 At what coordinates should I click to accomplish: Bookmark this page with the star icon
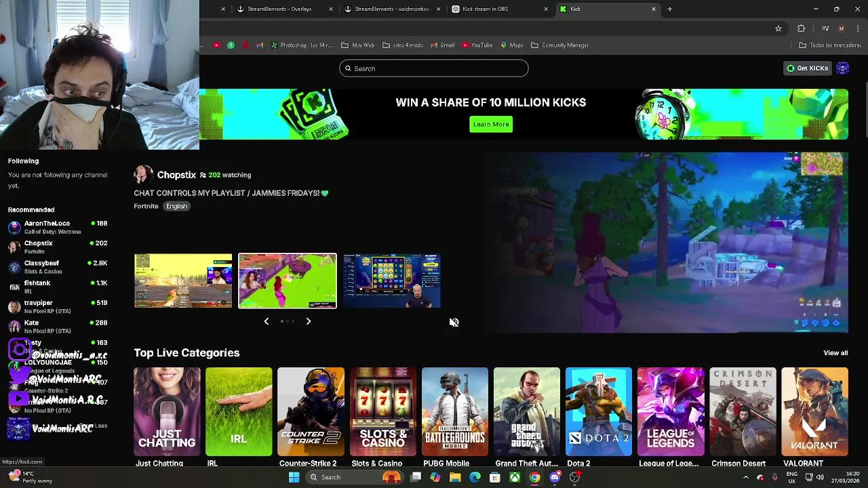click(x=778, y=28)
